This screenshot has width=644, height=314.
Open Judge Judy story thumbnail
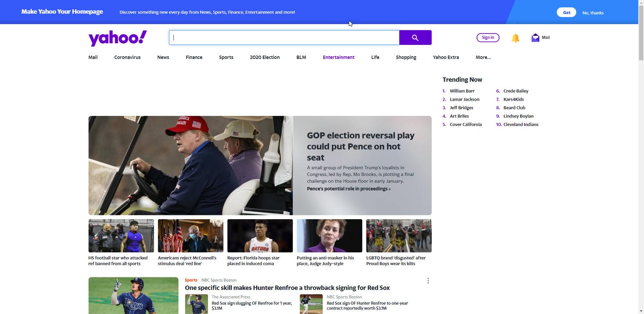coord(329,236)
